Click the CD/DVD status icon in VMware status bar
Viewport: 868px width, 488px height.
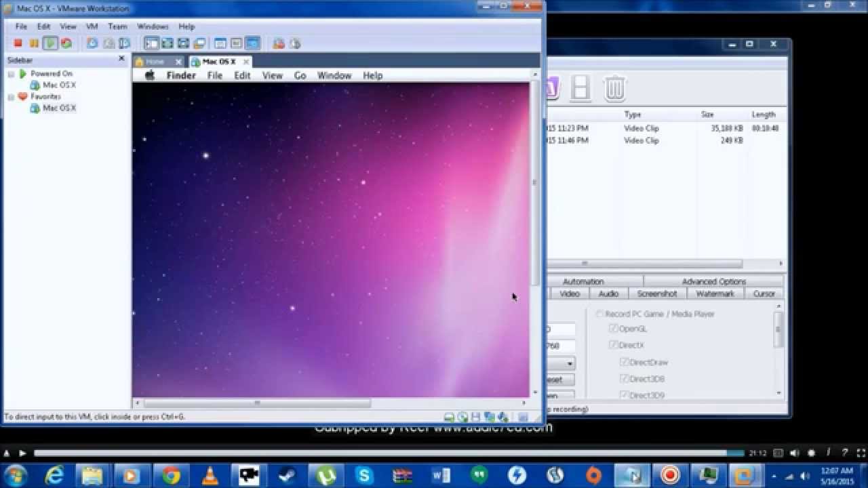point(462,417)
